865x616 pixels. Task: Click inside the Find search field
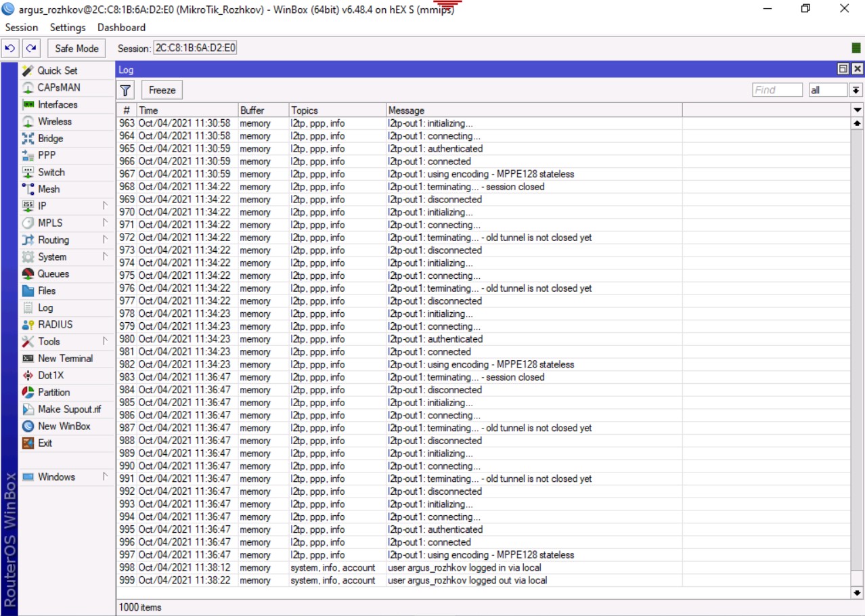777,90
